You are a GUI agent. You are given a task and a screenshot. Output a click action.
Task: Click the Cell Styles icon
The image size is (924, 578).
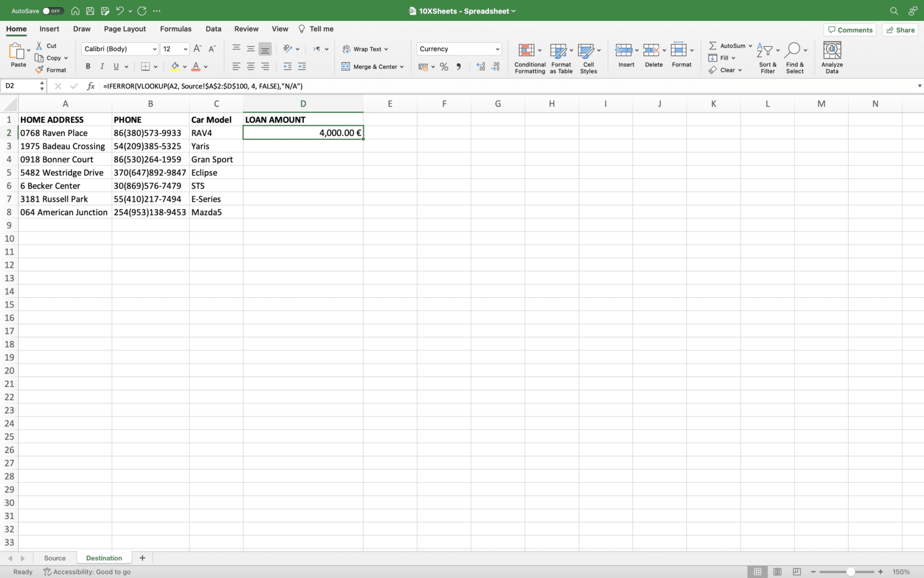[588, 57]
